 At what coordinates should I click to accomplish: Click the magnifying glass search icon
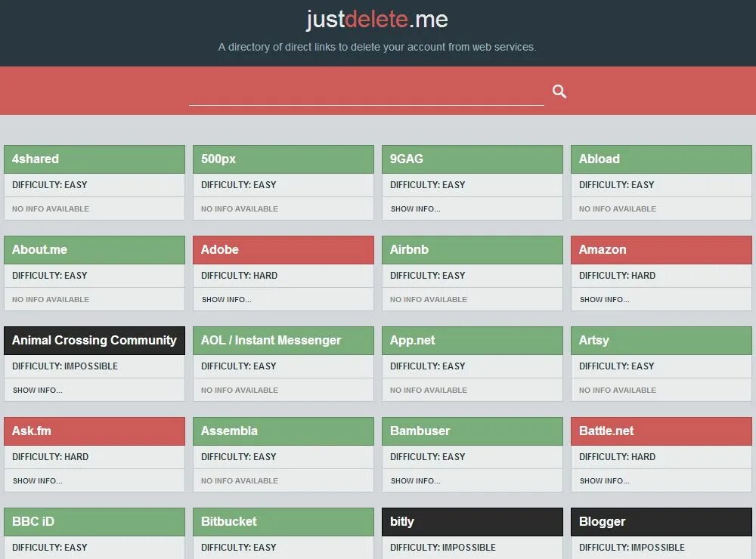tap(559, 91)
